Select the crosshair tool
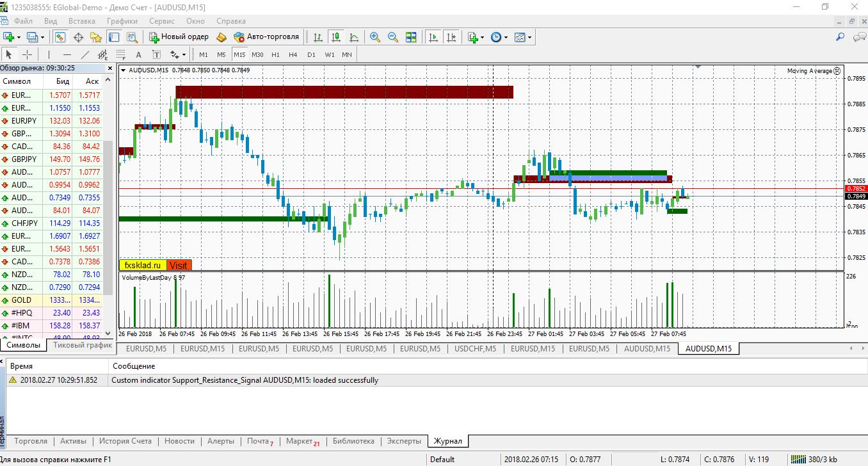 point(28,54)
